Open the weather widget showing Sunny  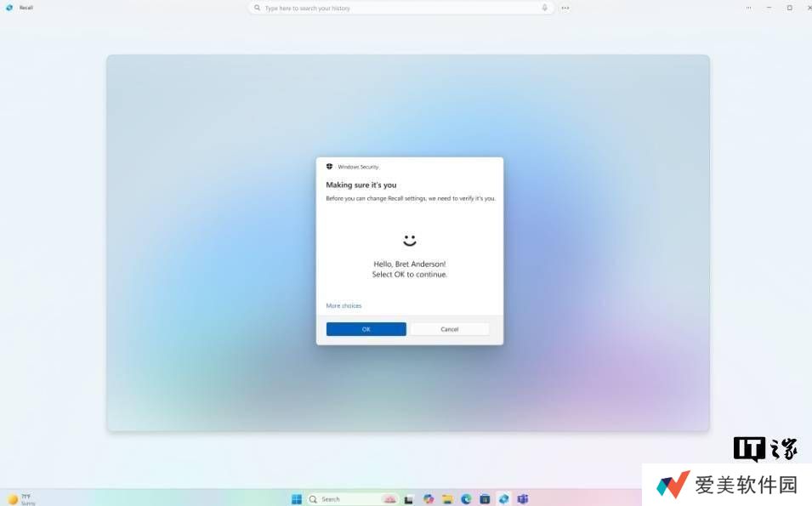[x=20, y=499]
